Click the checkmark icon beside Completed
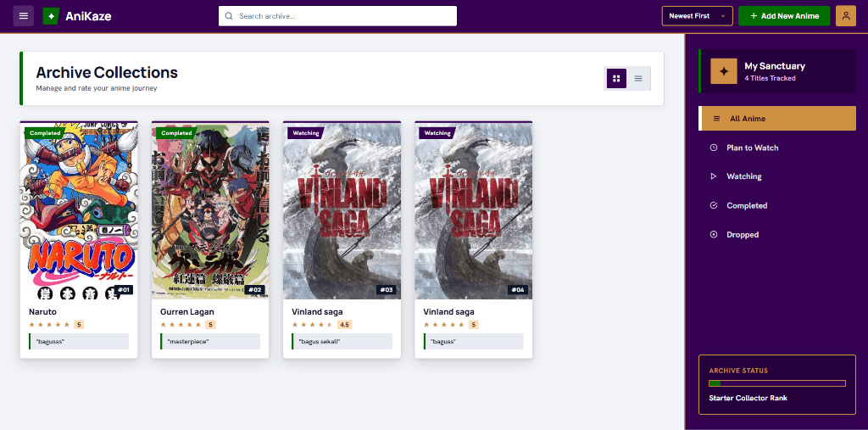This screenshot has width=868, height=430. click(714, 205)
